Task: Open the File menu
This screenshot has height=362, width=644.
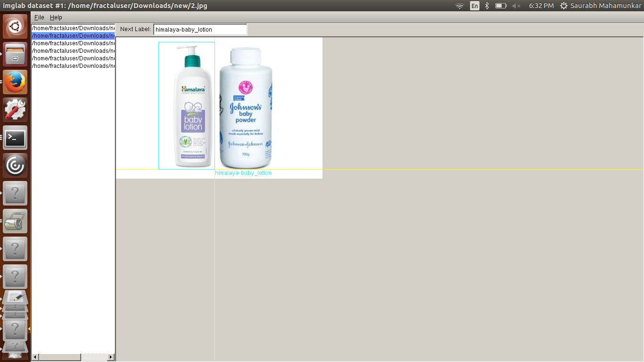Action: coord(39,17)
